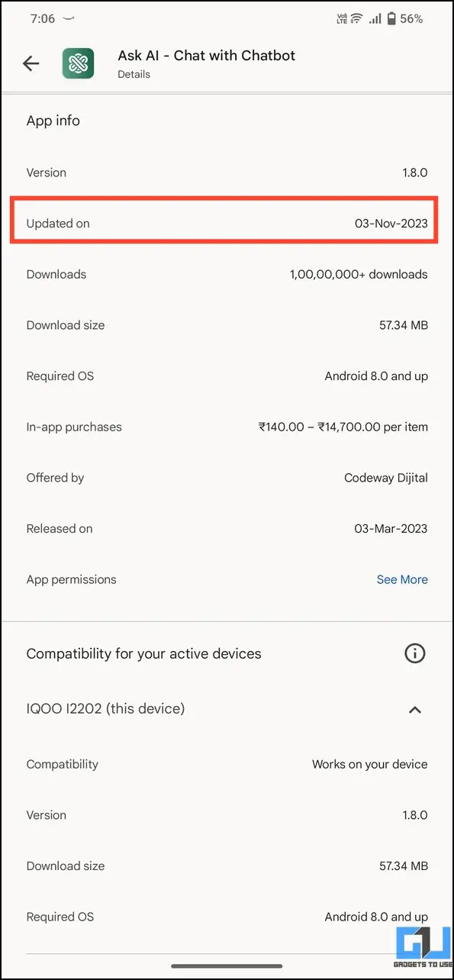Open the Ask AI app icon
This screenshot has height=980, width=454.
tap(78, 63)
